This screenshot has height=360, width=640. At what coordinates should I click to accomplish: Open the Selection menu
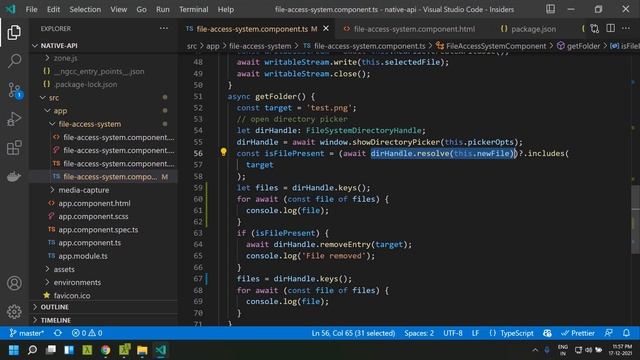point(85,9)
